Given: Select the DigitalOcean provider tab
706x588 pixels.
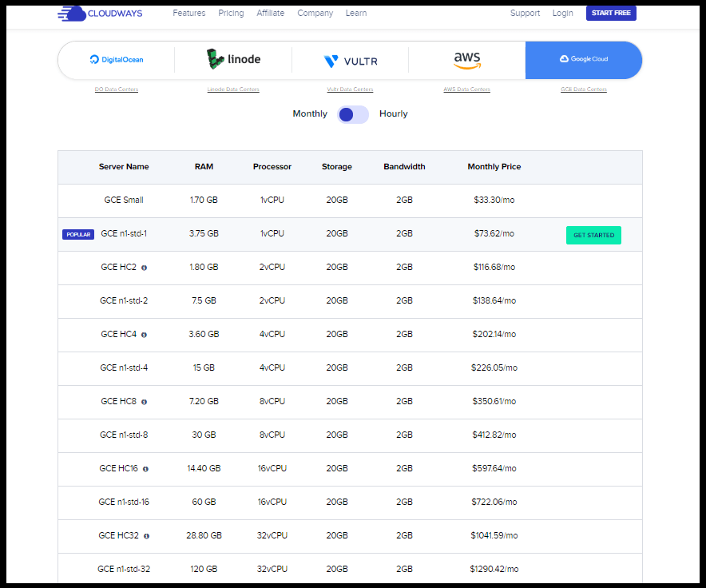Looking at the screenshot, I should click(x=117, y=60).
